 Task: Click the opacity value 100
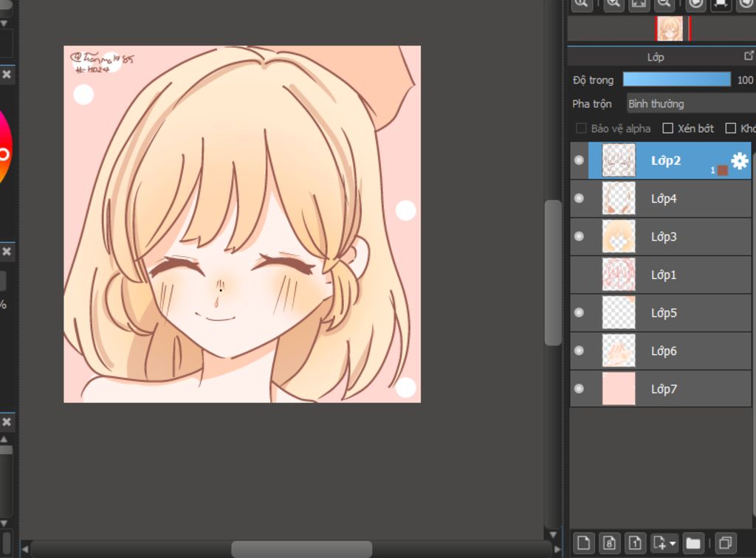(745, 80)
